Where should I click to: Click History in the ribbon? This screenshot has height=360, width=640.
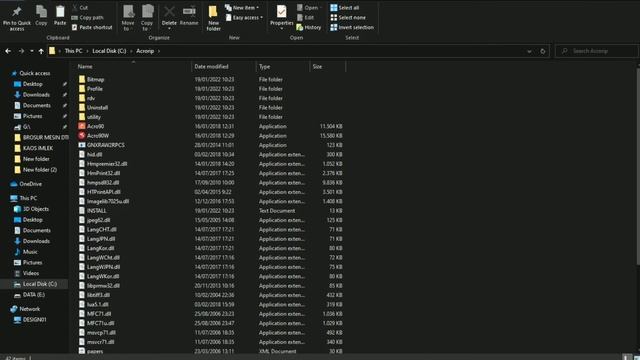pyautogui.click(x=309, y=27)
